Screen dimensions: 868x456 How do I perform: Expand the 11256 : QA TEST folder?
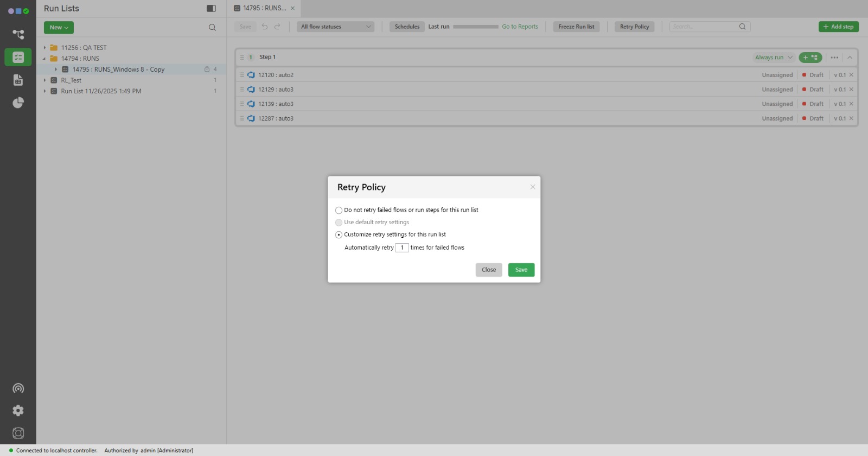[x=44, y=48]
